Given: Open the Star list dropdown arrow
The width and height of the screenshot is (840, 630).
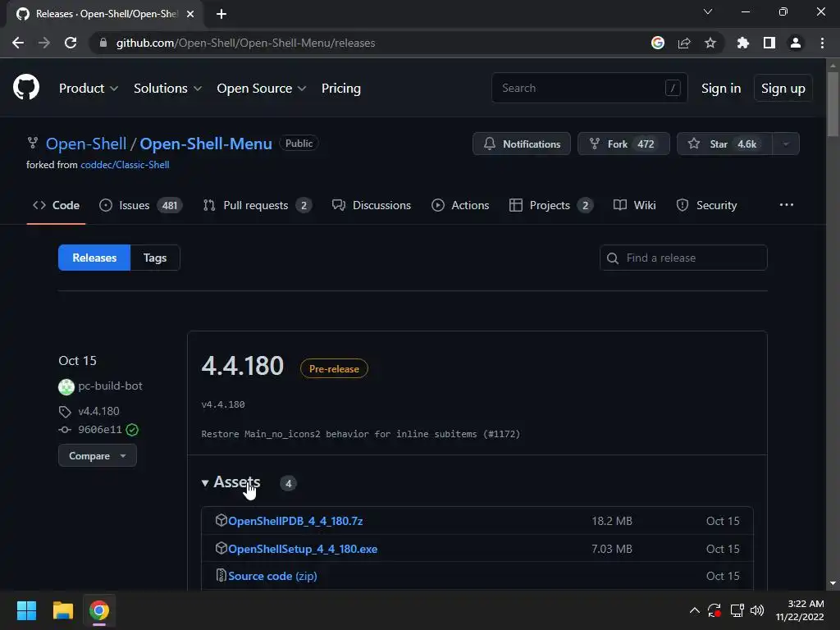Looking at the screenshot, I should 786,144.
